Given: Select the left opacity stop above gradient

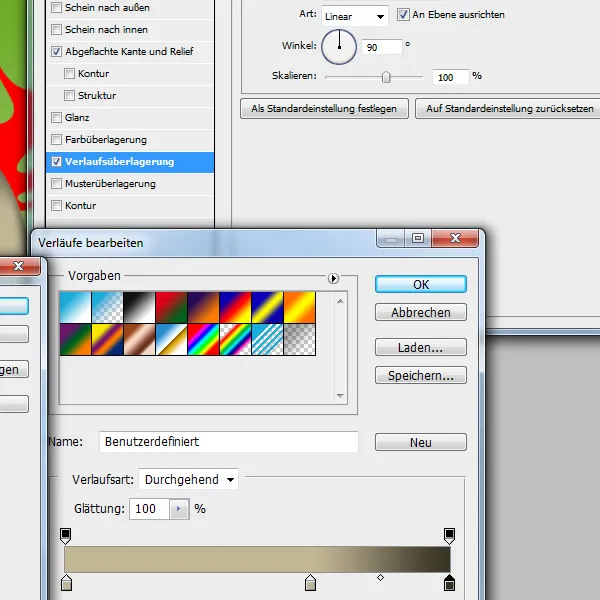Looking at the screenshot, I should [66, 536].
